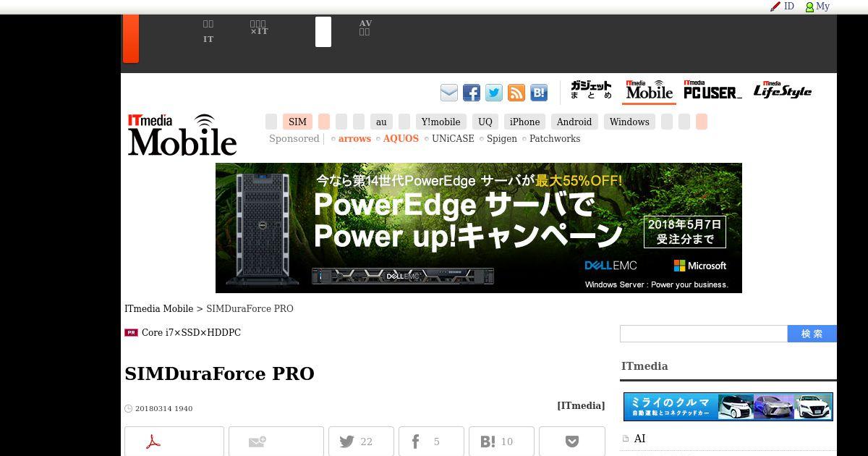Click the white box in dark bar
Viewport: 868px width, 456px height.
click(323, 32)
